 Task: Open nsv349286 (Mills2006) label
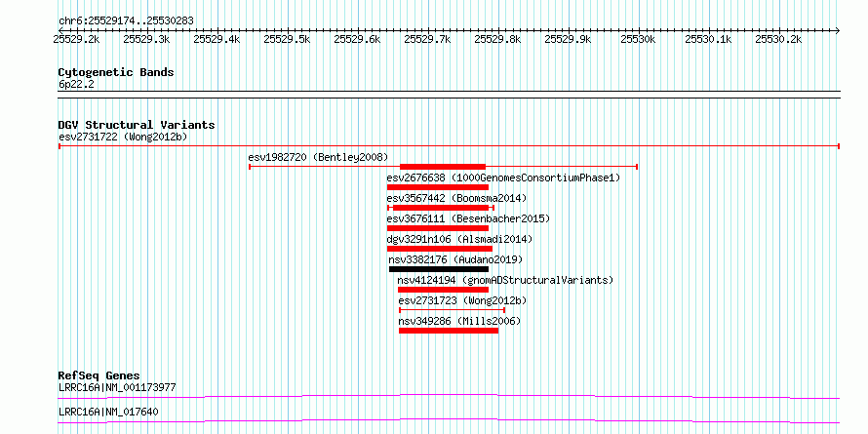point(459,321)
